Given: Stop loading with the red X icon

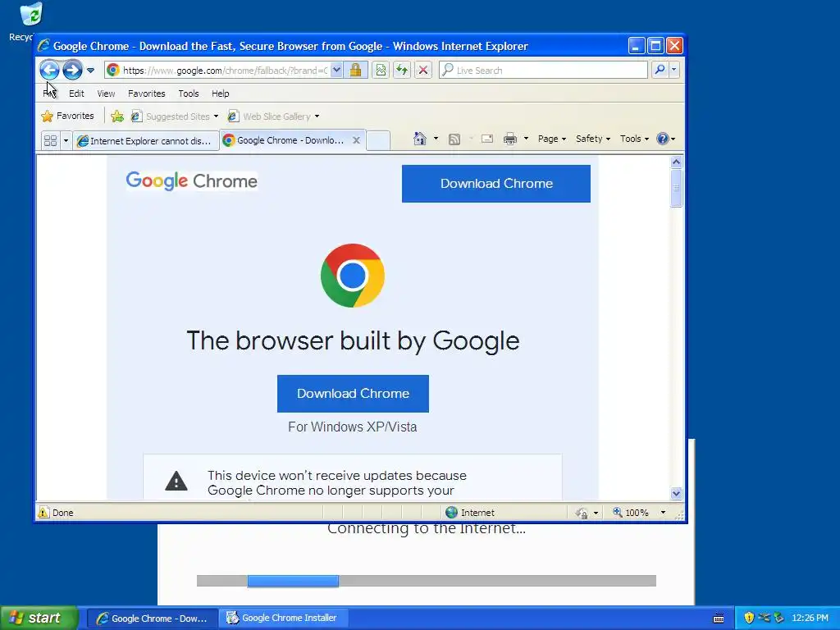Looking at the screenshot, I should tap(423, 71).
